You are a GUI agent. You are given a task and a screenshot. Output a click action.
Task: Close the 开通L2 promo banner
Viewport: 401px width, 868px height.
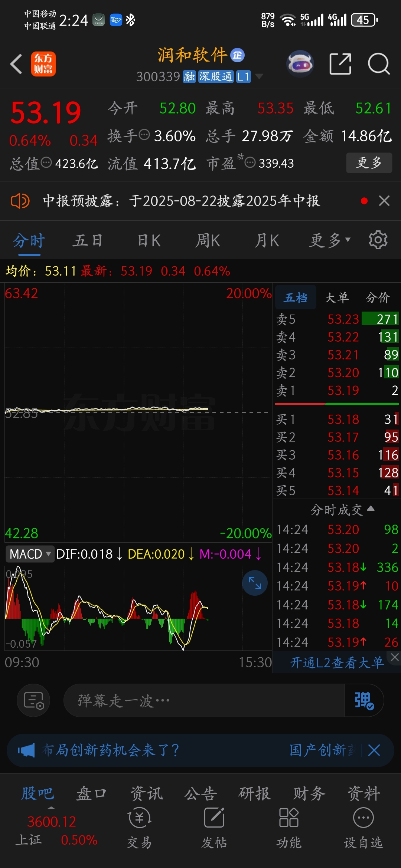pos(395,657)
